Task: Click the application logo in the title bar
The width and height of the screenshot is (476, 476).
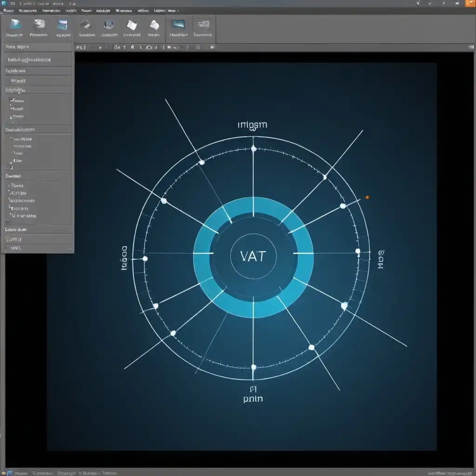Action: (x=4, y=3)
